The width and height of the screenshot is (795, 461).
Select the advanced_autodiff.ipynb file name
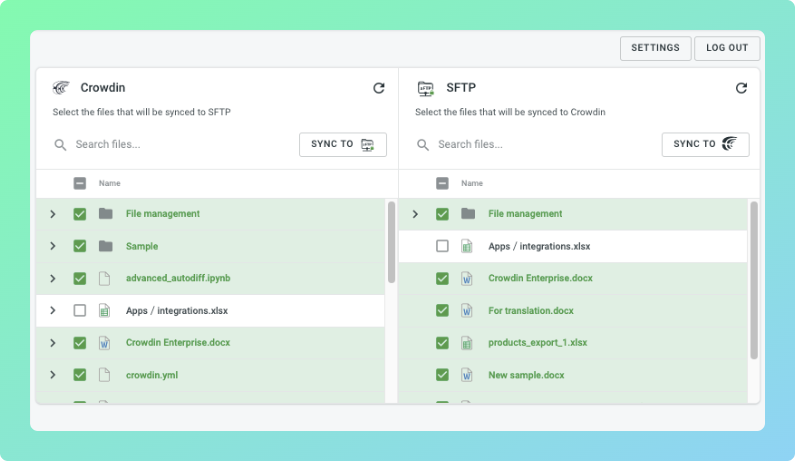pyautogui.click(x=178, y=278)
